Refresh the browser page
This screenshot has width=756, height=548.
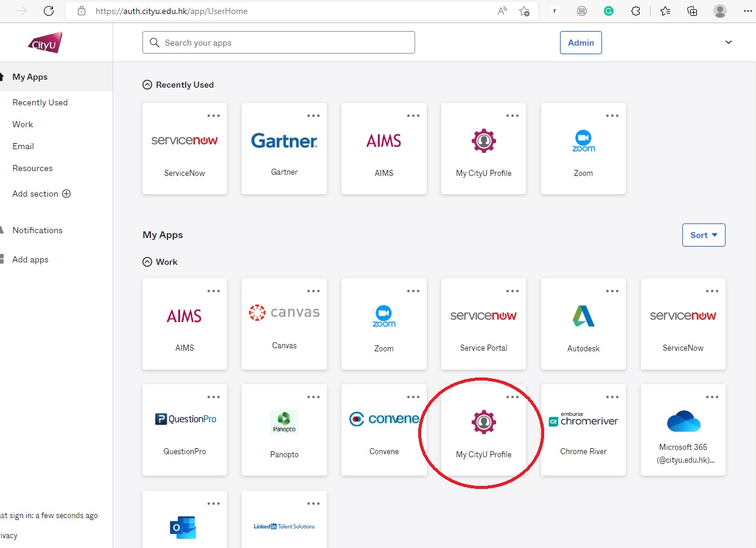[49, 11]
